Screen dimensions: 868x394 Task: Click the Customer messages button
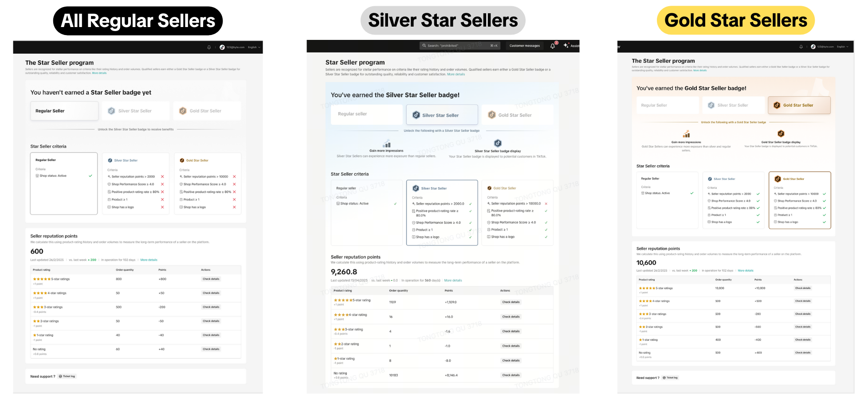(525, 46)
